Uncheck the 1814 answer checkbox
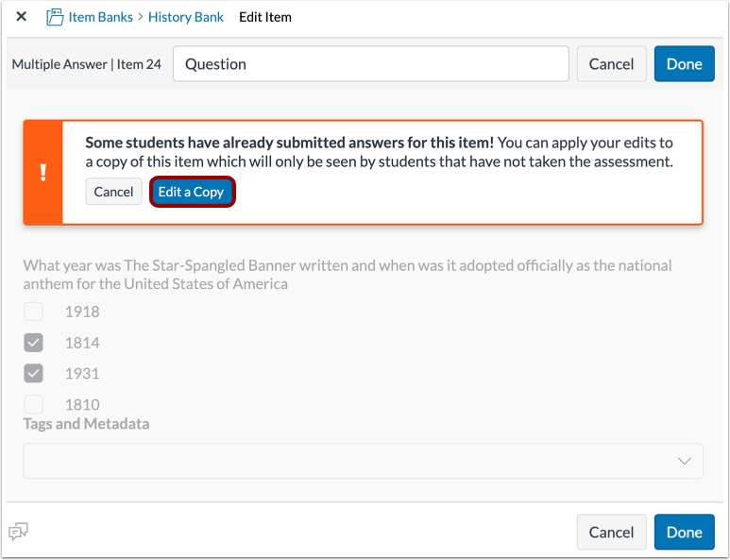Viewport: 730px width, 560px height. pyautogui.click(x=33, y=343)
